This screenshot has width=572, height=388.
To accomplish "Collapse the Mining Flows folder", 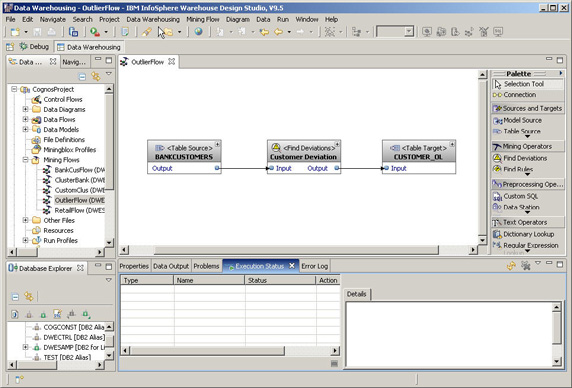I will coord(25,159).
